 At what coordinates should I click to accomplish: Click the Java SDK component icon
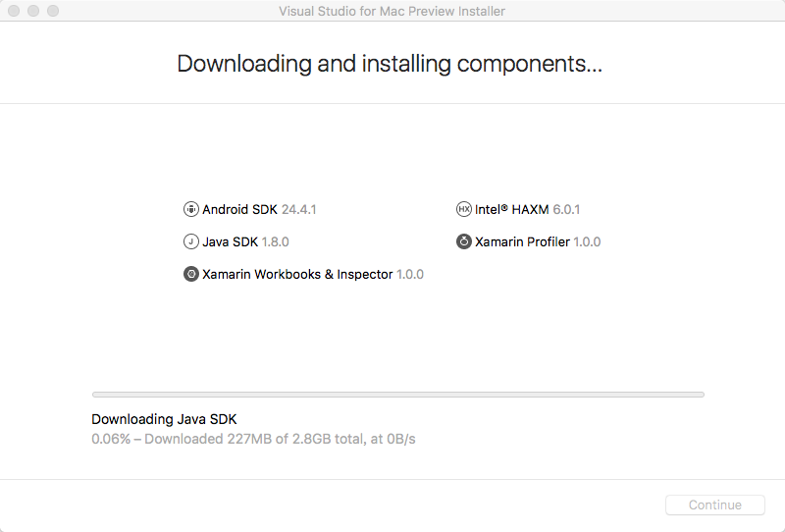(190, 242)
